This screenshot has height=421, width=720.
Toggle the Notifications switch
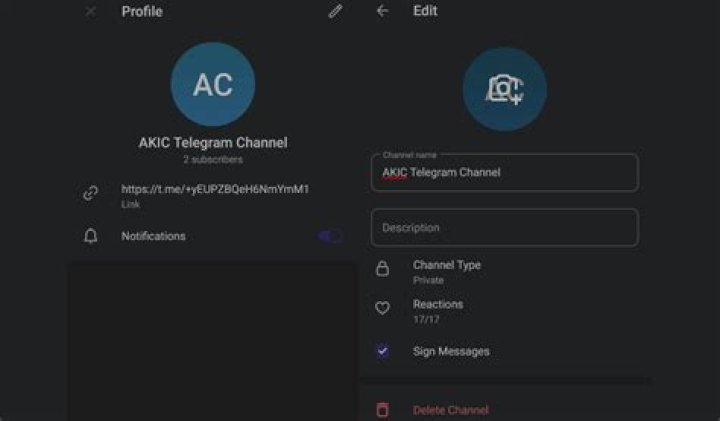pyautogui.click(x=330, y=237)
